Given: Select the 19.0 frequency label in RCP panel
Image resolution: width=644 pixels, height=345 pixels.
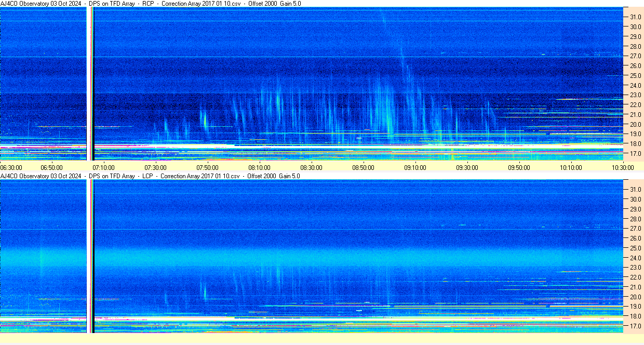Looking at the screenshot, I should [x=635, y=134].
